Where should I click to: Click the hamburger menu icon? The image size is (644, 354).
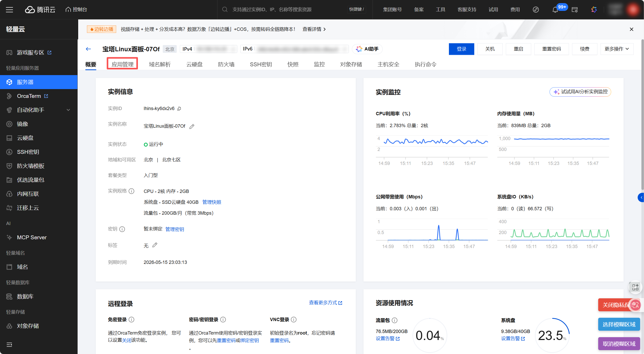(x=10, y=10)
